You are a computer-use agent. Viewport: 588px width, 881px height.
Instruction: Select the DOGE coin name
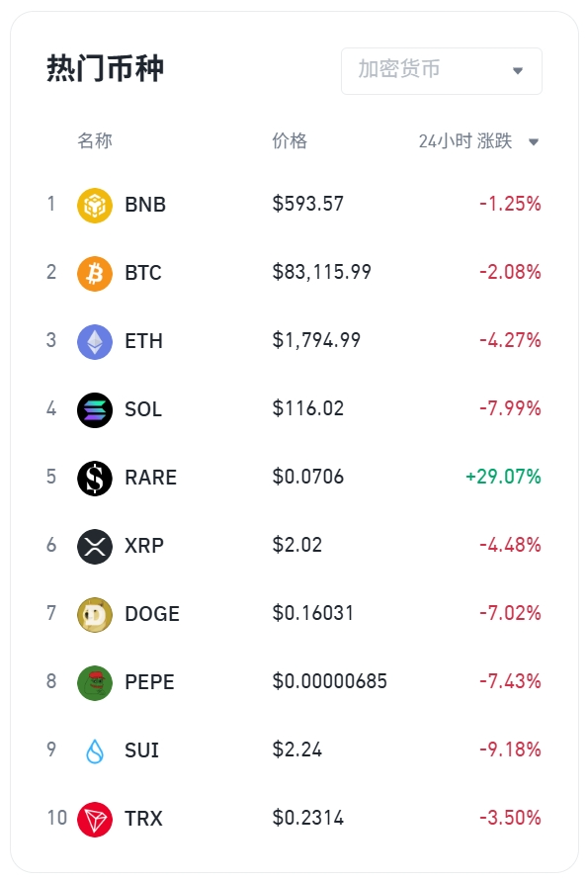click(152, 614)
